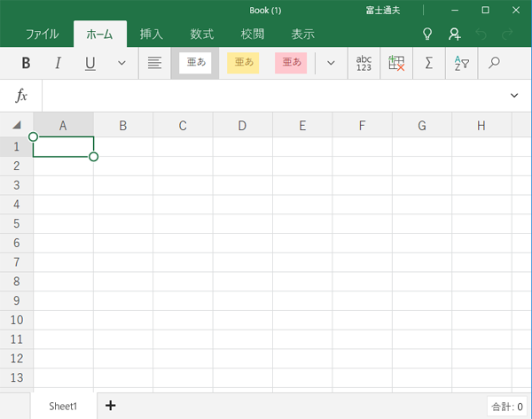The image size is (532, 419).
Task: Apply the yellow neutral cell style
Action: point(243,63)
